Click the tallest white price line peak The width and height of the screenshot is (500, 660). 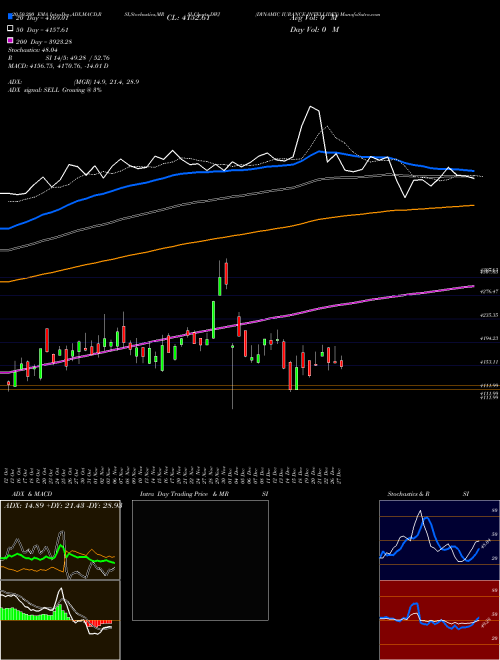[311, 107]
